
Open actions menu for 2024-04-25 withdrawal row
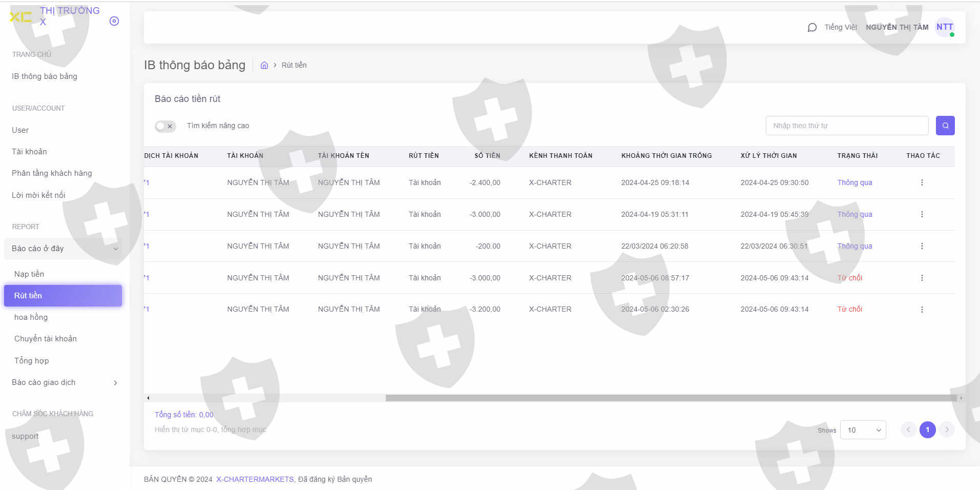[922, 182]
